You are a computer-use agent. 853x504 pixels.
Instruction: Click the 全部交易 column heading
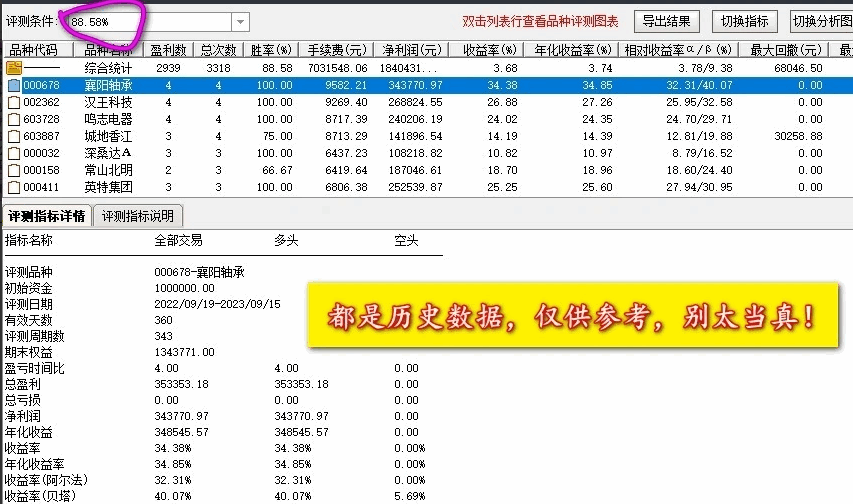coord(178,241)
